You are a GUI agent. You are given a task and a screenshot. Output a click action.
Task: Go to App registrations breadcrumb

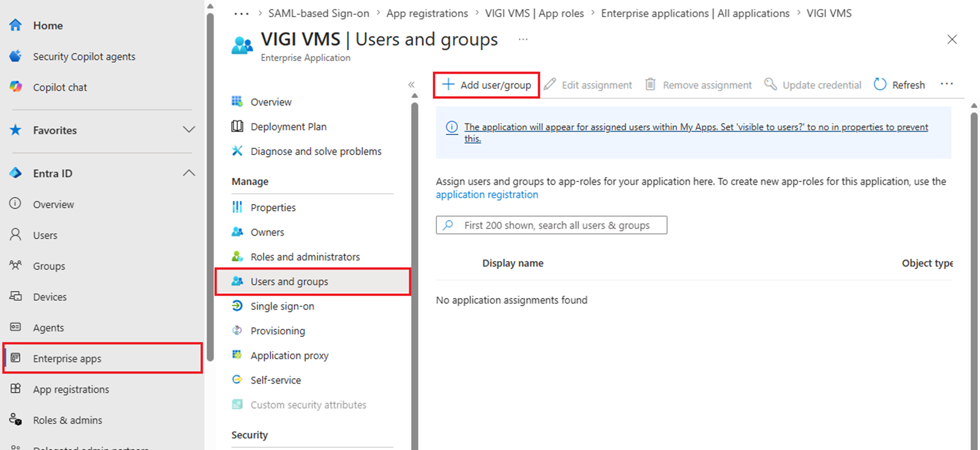[x=427, y=13]
